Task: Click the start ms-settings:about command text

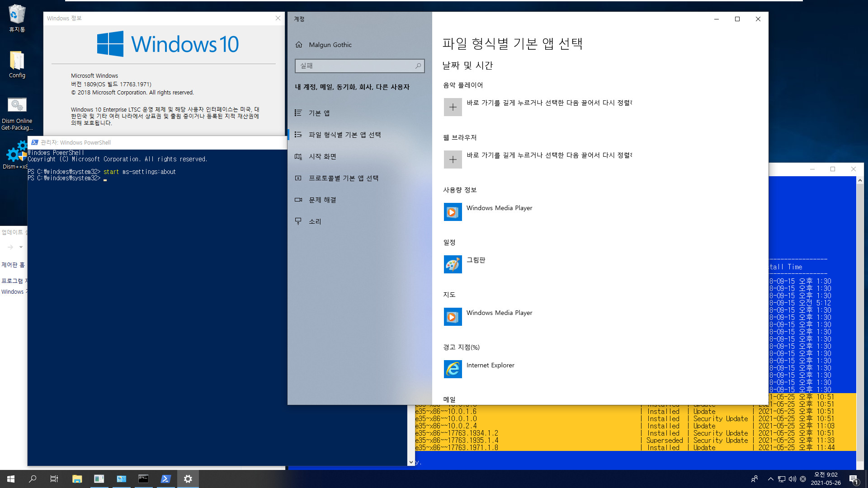Action: 139,172
